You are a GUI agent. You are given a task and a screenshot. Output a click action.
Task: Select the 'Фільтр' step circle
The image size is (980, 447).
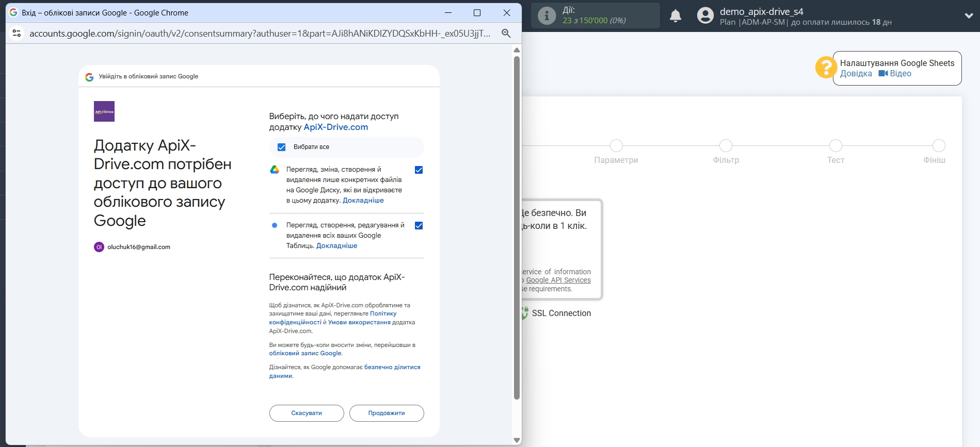(726, 146)
